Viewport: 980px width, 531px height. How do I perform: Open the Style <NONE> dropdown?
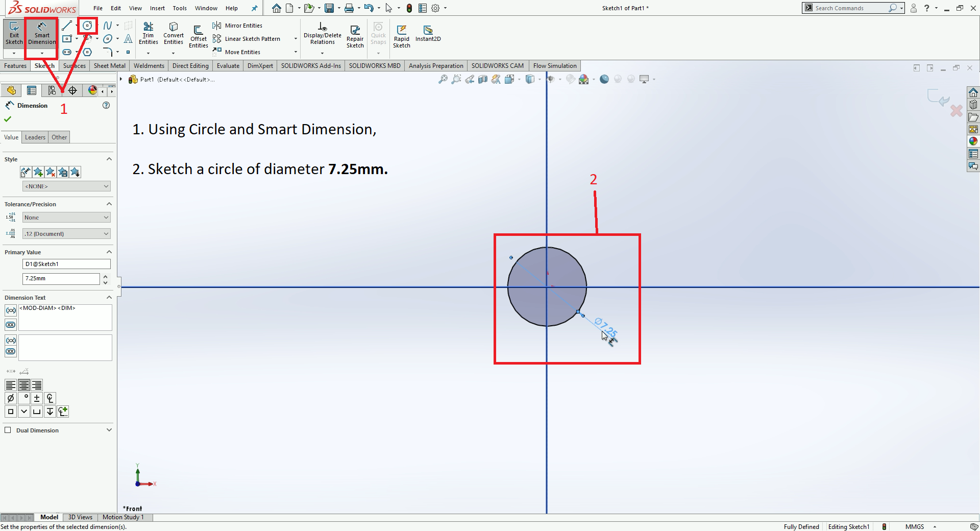coord(66,186)
